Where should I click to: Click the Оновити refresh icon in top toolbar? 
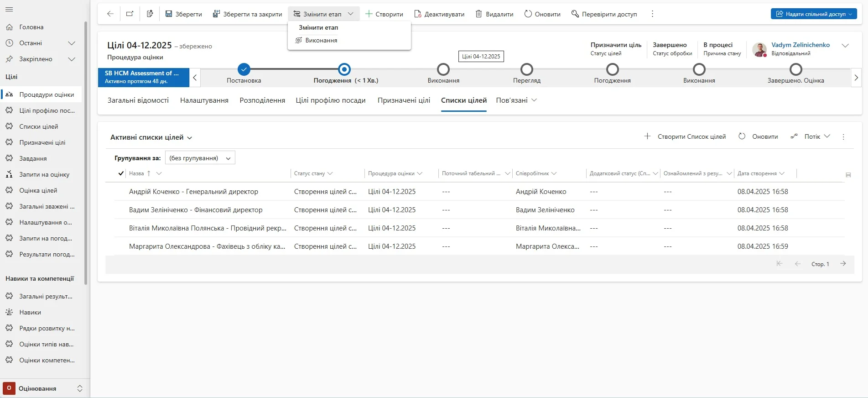pos(528,14)
